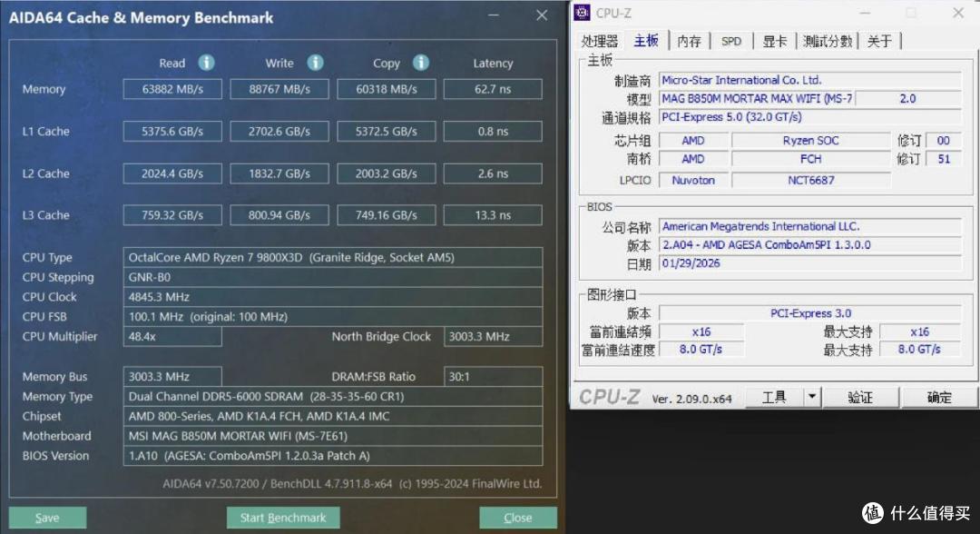Click L1 Cache Copy value 5372.5 GB/s
The width and height of the screenshot is (980, 534).
387,132
